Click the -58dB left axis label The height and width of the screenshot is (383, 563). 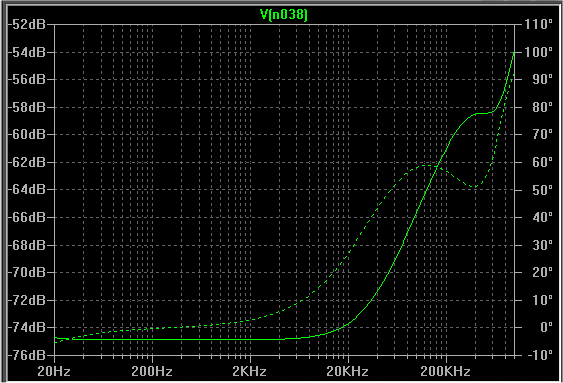pos(27,107)
